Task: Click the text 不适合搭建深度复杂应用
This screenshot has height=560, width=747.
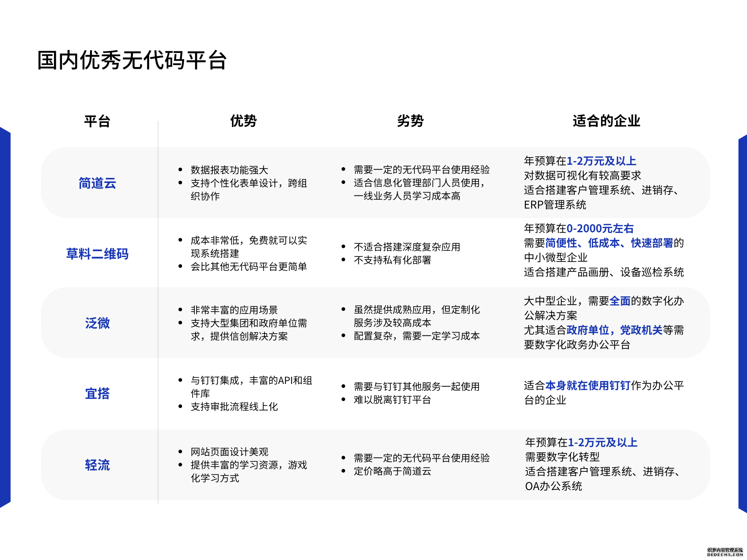Action: [x=407, y=247]
